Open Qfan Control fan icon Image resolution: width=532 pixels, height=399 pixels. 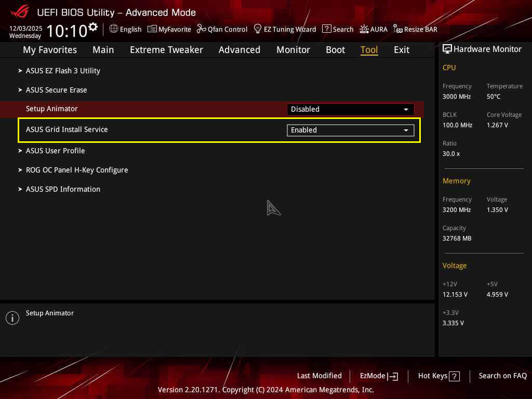click(x=201, y=29)
